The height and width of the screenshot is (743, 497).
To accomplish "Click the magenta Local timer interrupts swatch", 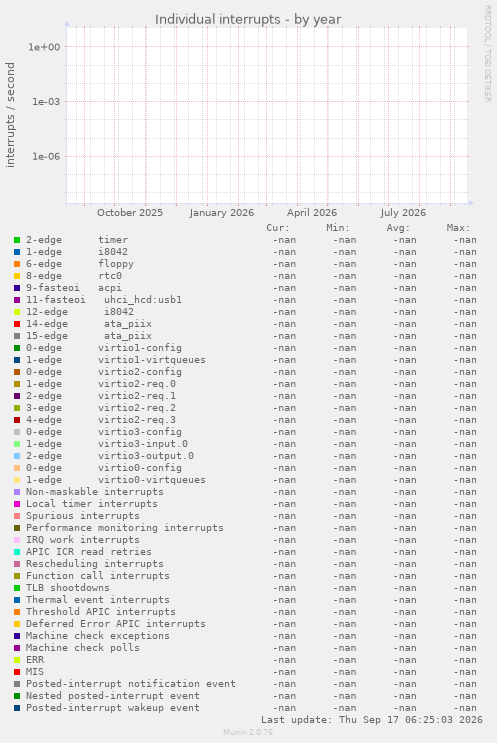I will pos(17,504).
